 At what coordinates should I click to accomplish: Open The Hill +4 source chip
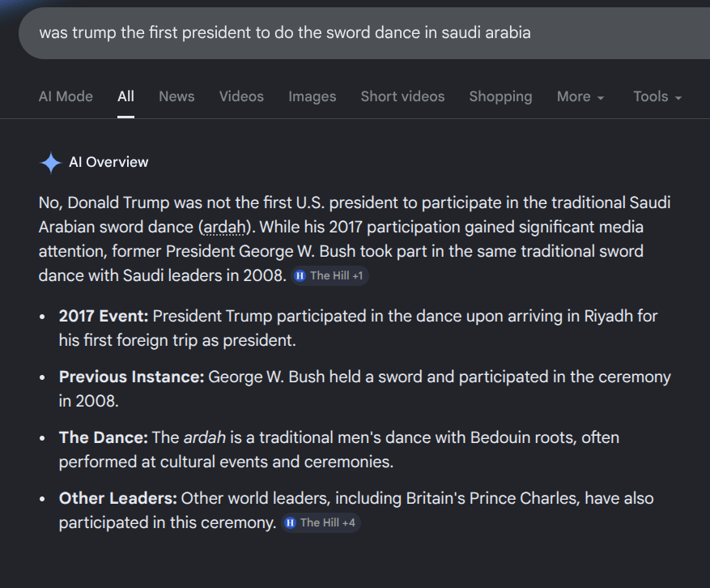tap(321, 523)
